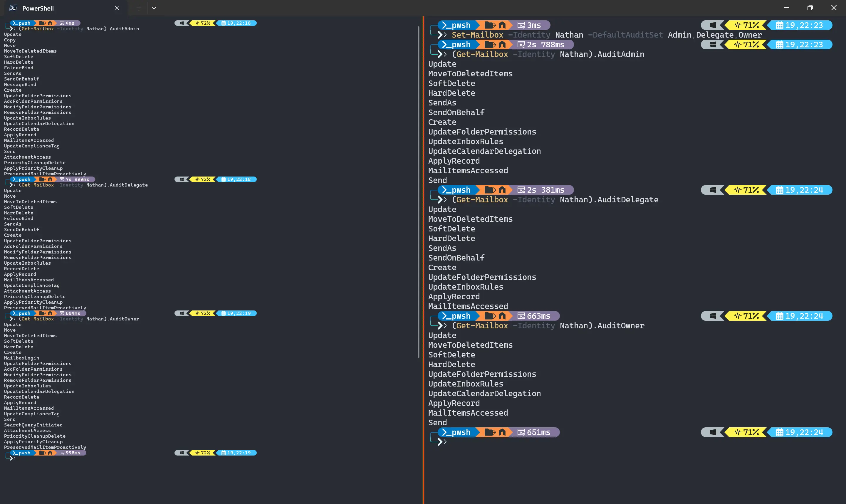Open a new tab with the plus button
The image size is (846, 504).
139,8
